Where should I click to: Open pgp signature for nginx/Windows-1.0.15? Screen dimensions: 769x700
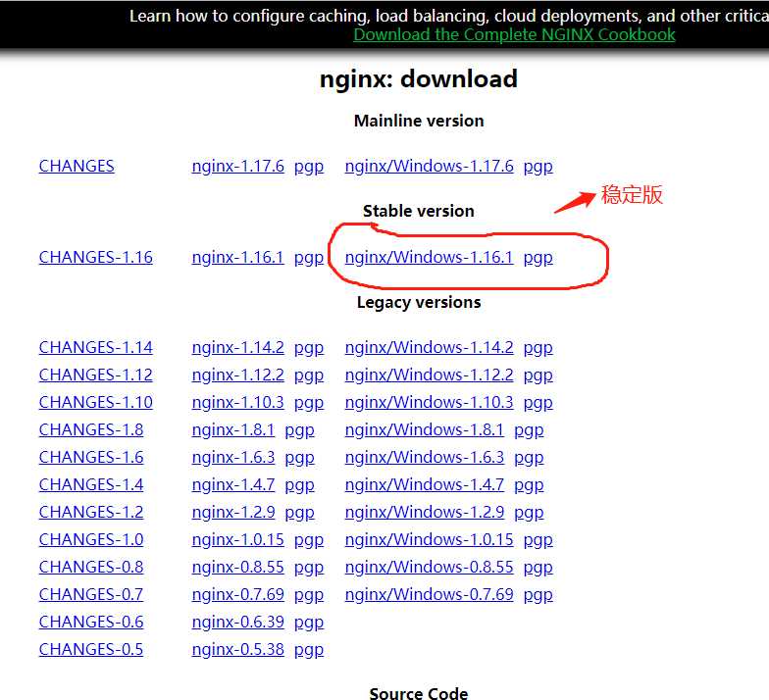tap(538, 540)
